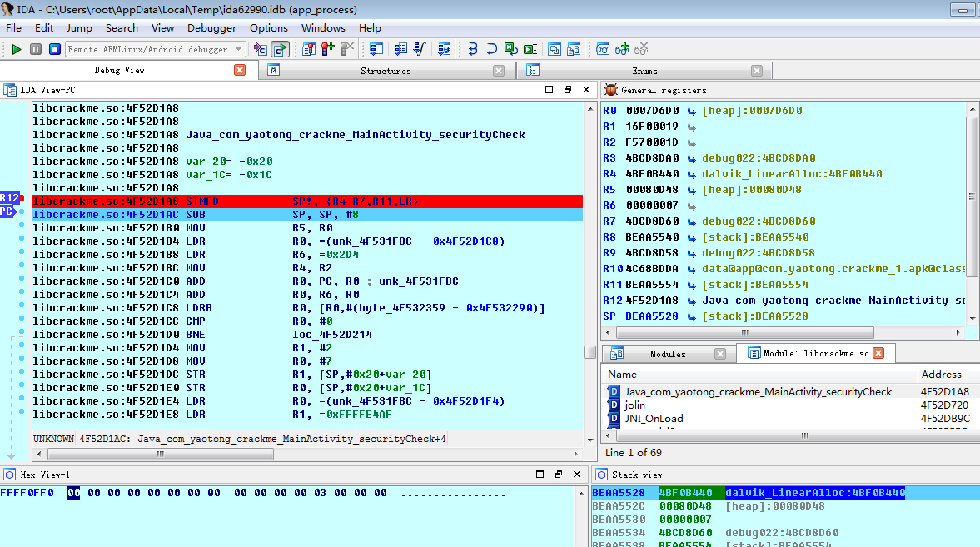The image size is (980, 547).
Task: Click the add watch glasses-plus icon
Action: (x=621, y=49)
